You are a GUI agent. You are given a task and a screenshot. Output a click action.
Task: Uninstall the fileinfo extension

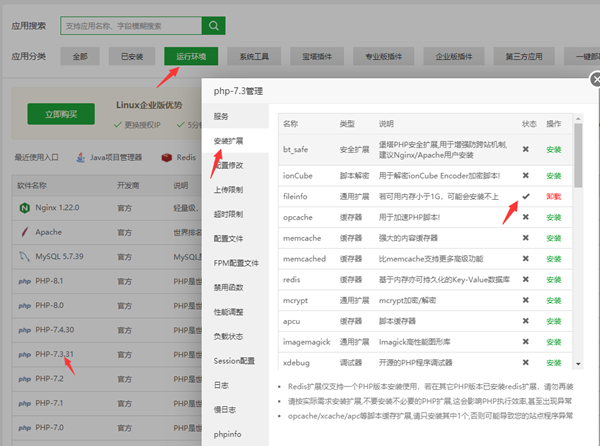click(x=554, y=197)
